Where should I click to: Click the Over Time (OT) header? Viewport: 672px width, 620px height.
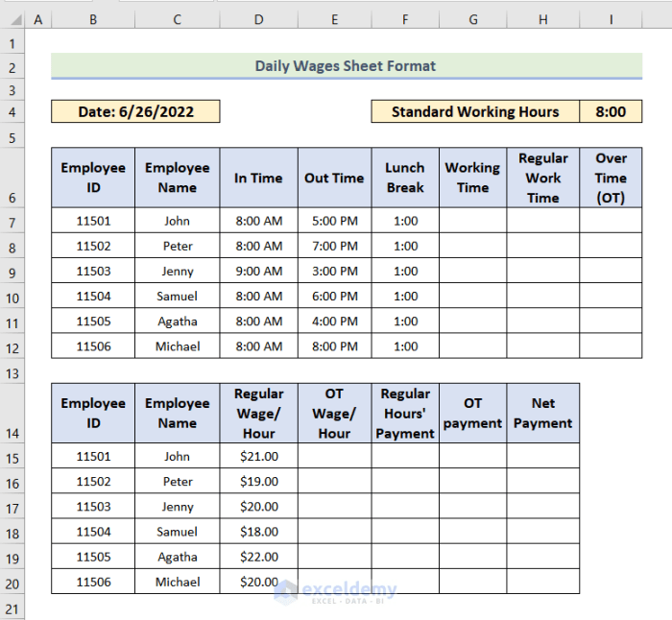click(x=611, y=178)
